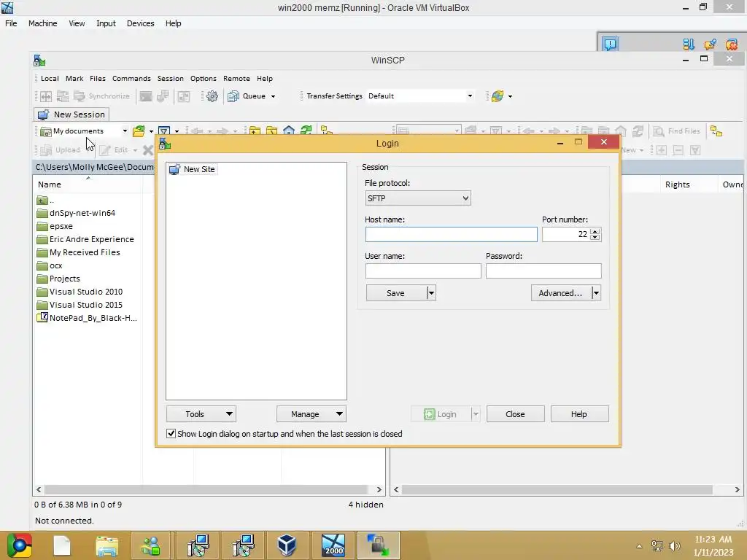747x560 pixels.
Task: Select the NotePad_By_Black-H file icon
Action: click(42, 317)
